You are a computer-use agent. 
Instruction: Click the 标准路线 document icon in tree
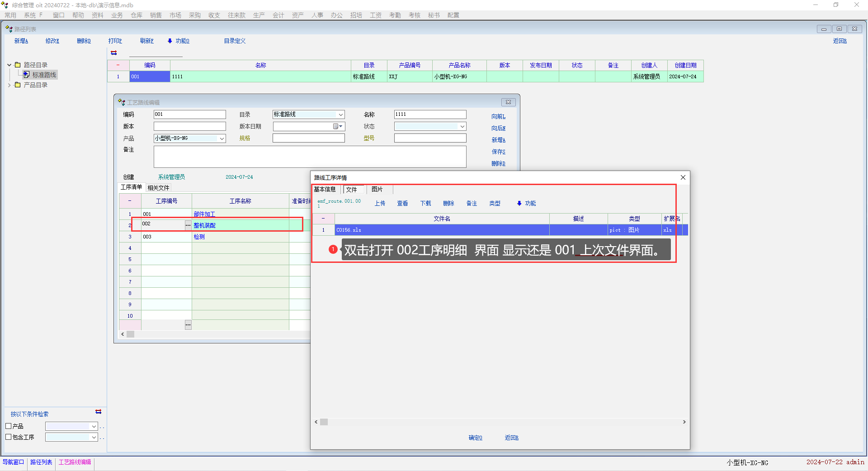click(26, 75)
